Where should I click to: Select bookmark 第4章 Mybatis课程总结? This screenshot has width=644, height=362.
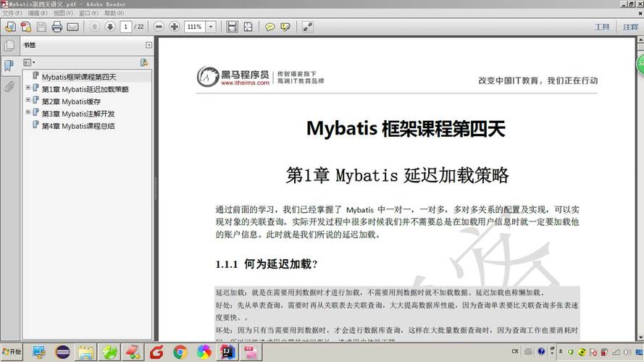coord(78,126)
